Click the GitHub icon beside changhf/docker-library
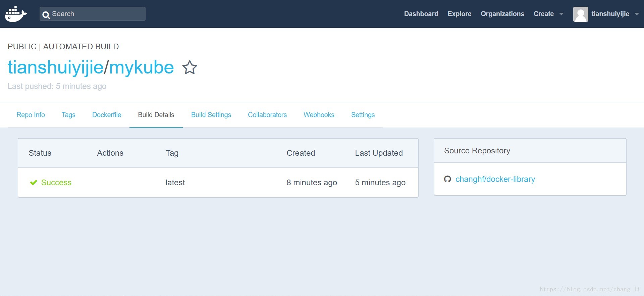Viewport: 644px width, 296px height. coord(447,179)
